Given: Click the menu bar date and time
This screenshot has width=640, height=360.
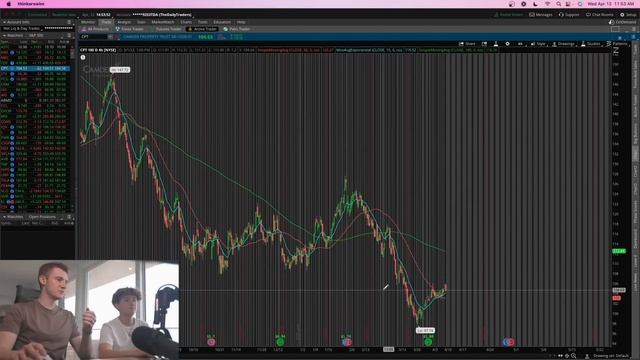Looking at the screenshot, I should point(610,4).
